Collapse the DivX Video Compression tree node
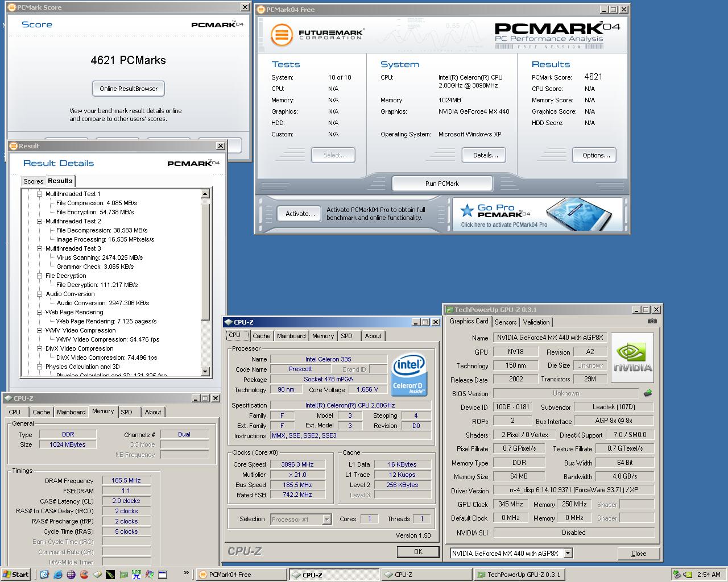Viewport: 728px width, 582px height. pos(40,348)
